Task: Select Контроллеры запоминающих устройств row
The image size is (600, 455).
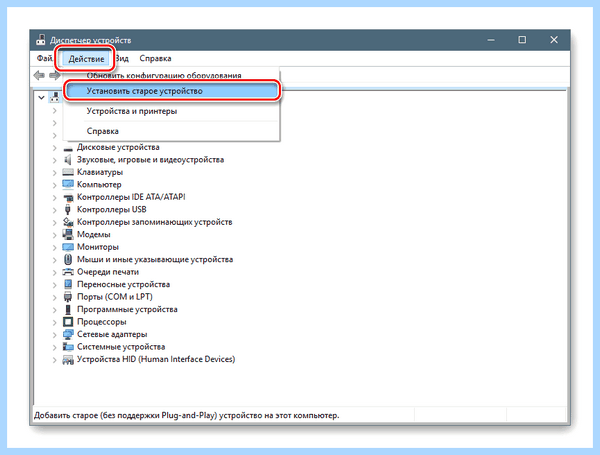Action: pos(155,222)
